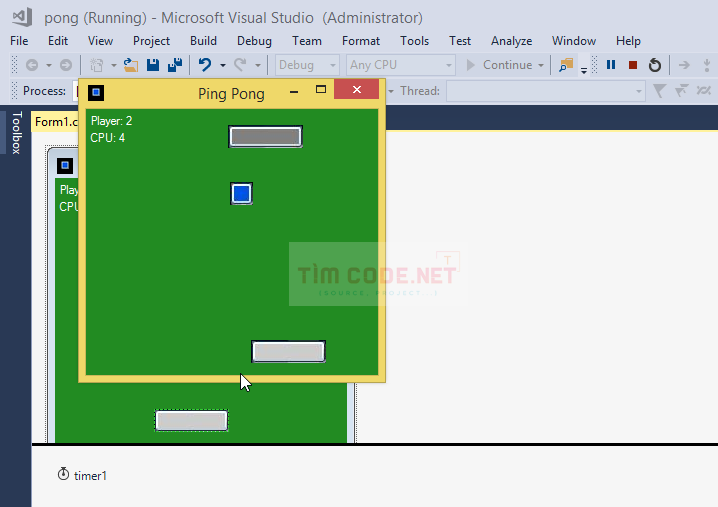
Task: Open the Help menu
Action: (x=628, y=41)
